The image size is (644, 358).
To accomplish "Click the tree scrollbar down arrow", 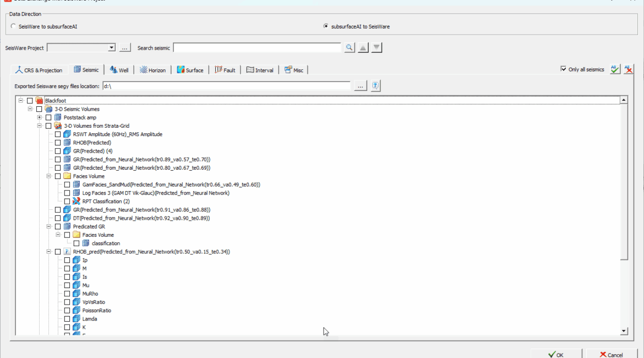I will [x=624, y=331].
